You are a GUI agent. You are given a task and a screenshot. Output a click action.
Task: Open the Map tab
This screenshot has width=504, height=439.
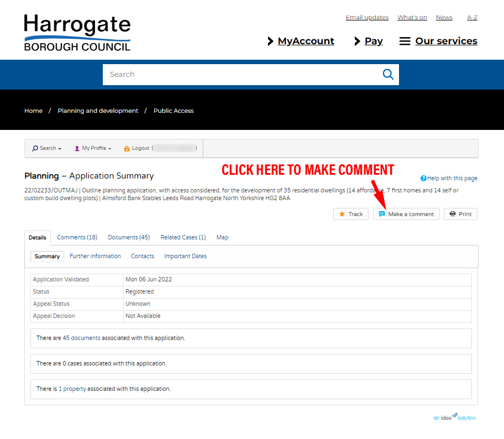point(222,237)
